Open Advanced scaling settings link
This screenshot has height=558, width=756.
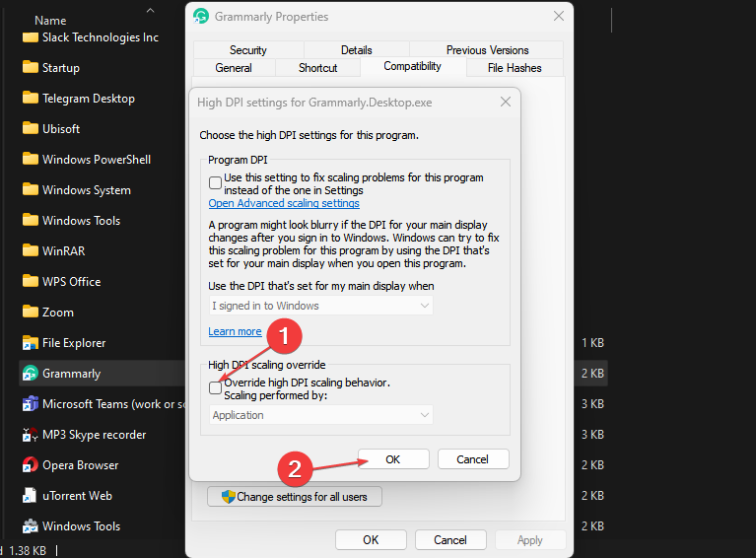click(284, 203)
